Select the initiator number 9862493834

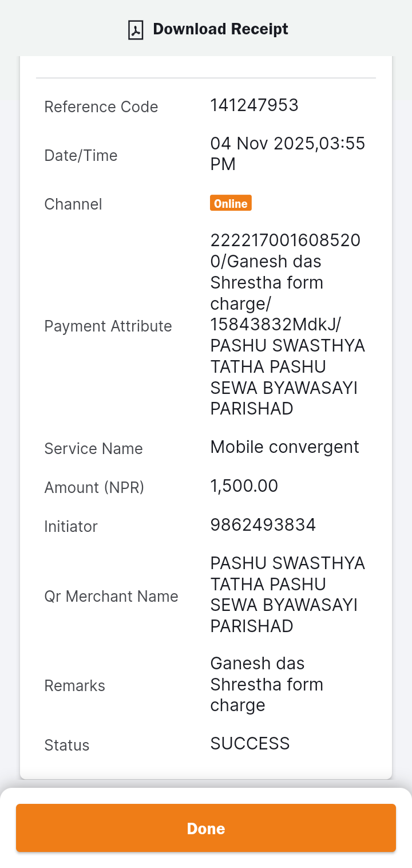[x=263, y=525]
